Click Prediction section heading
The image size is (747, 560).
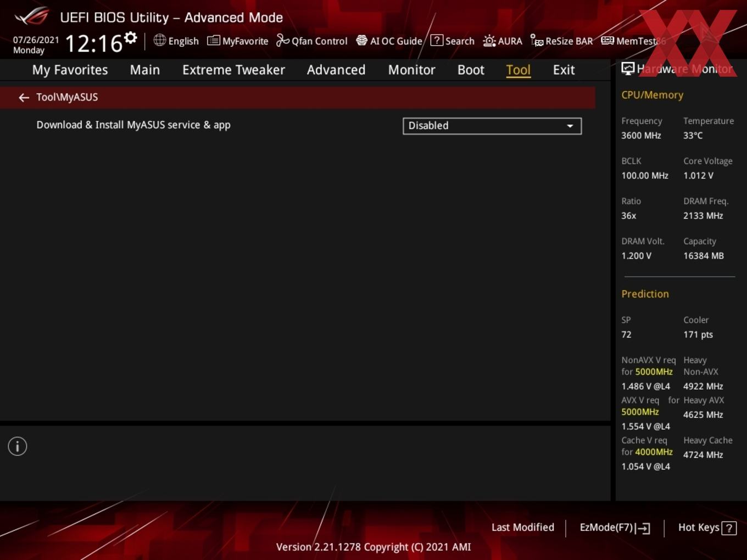coord(645,294)
